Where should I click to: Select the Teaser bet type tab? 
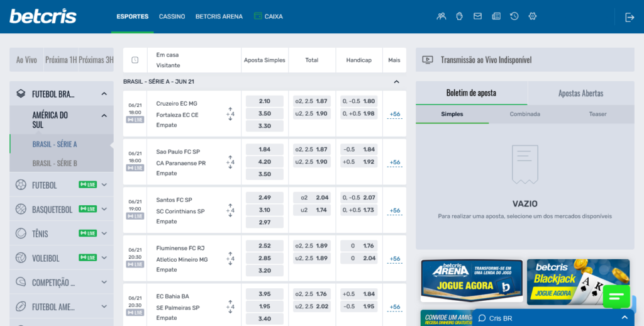tap(597, 115)
